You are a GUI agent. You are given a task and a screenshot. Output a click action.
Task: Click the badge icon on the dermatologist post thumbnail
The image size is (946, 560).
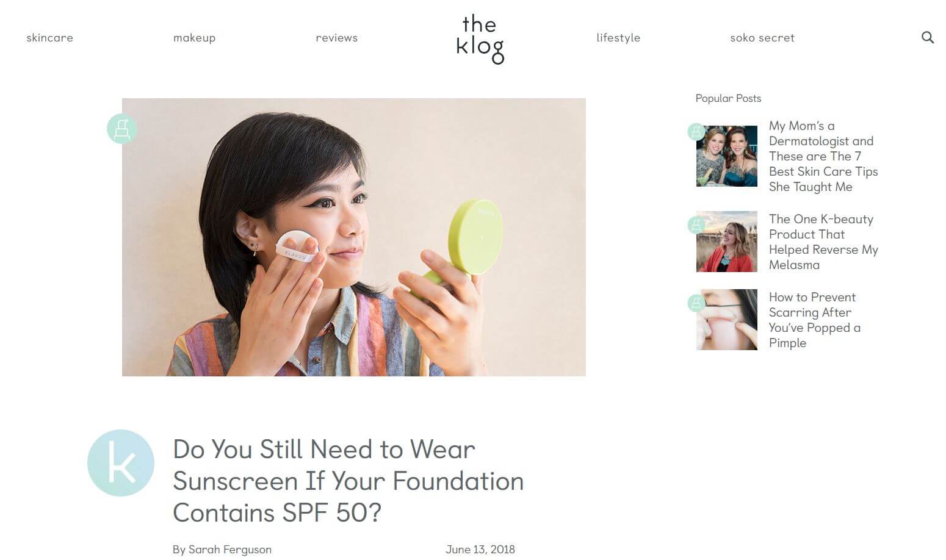(696, 132)
